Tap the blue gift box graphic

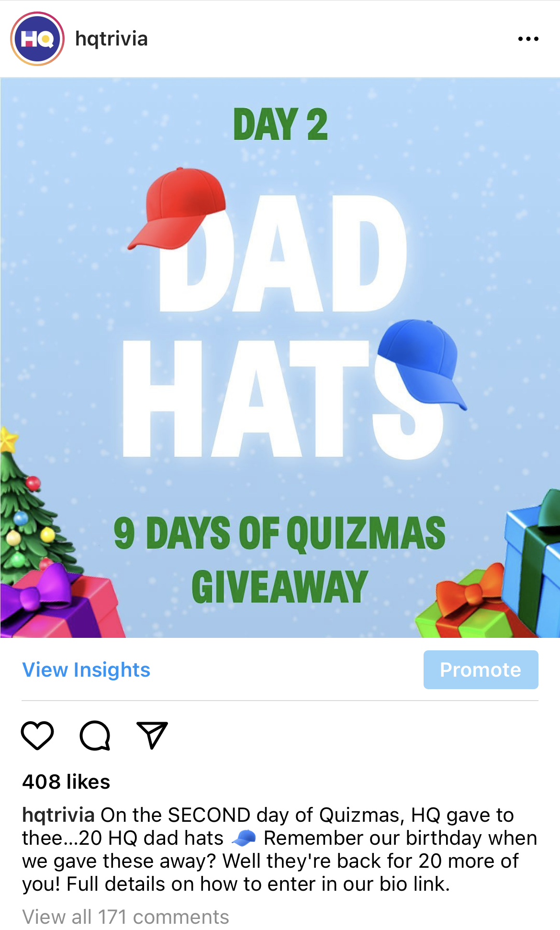[534, 565]
